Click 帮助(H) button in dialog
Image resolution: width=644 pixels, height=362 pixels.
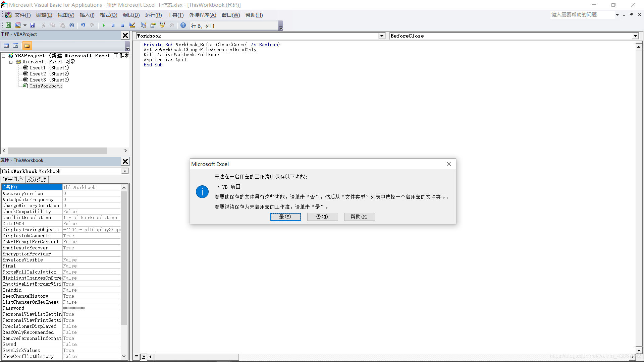[359, 217]
